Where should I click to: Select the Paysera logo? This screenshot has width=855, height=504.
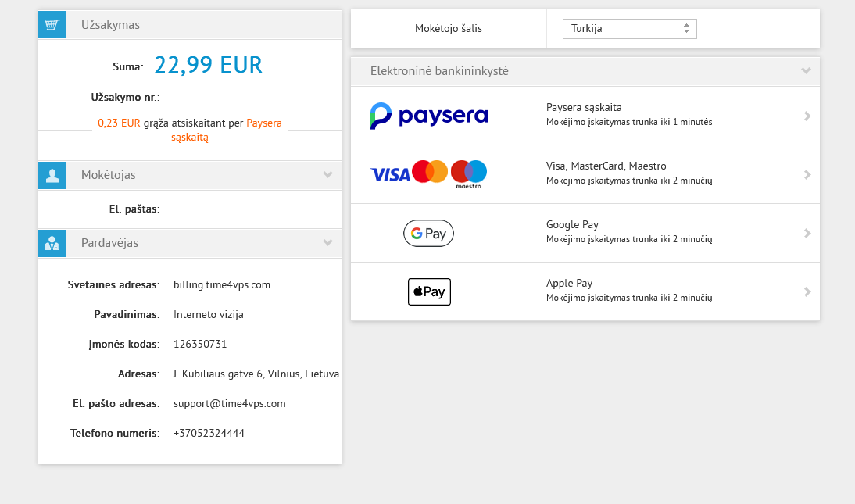click(428, 116)
